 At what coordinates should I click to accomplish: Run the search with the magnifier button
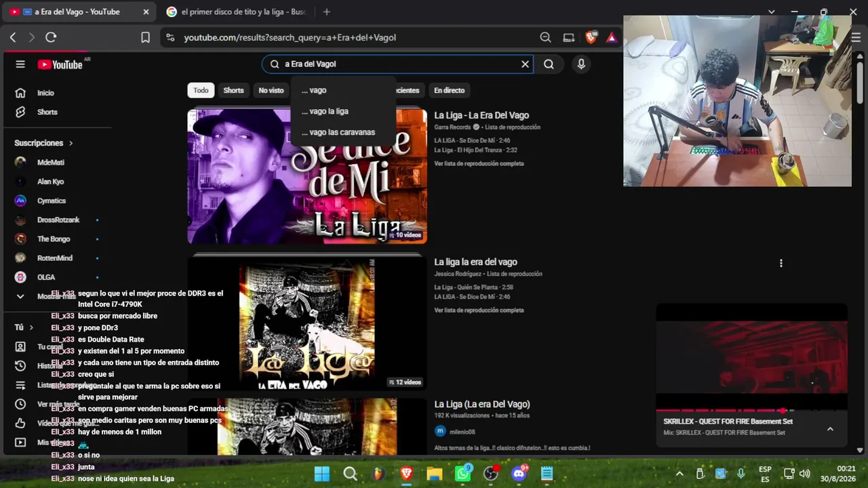pyautogui.click(x=549, y=64)
